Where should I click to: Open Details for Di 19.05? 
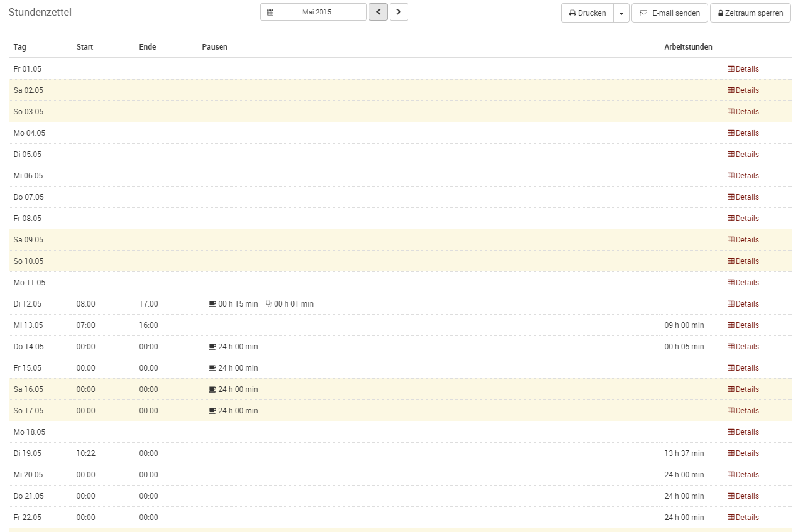point(743,453)
